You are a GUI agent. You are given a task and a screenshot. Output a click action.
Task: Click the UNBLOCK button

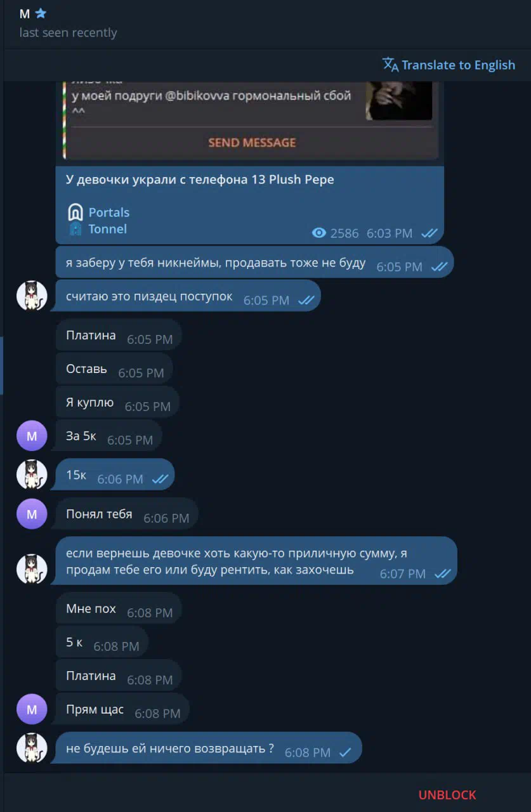(447, 795)
